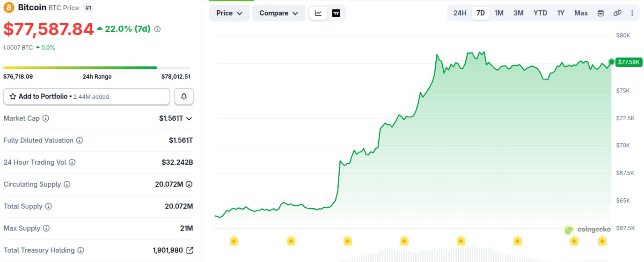Select the YTD time range
Image resolution: width=644 pixels, height=262 pixels.
coord(541,13)
